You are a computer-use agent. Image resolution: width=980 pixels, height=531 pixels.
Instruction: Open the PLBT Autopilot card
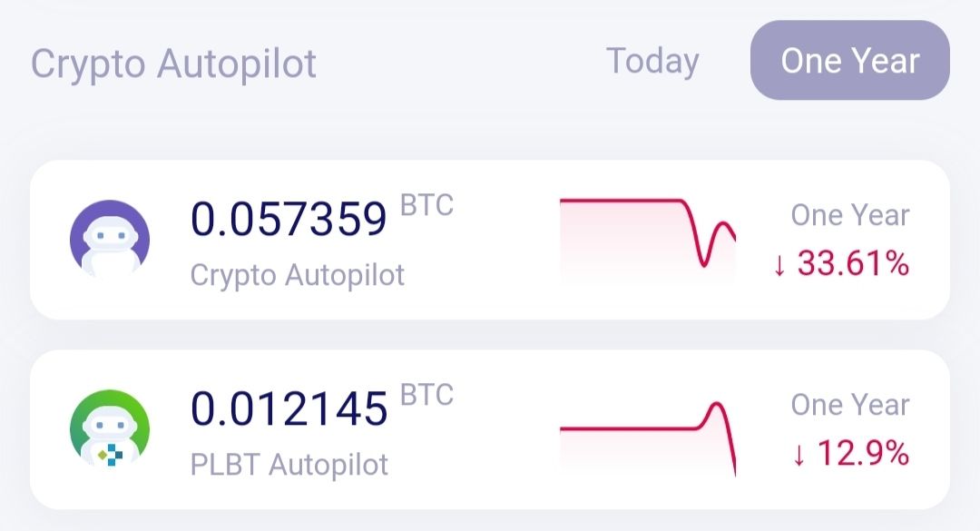(x=490, y=429)
